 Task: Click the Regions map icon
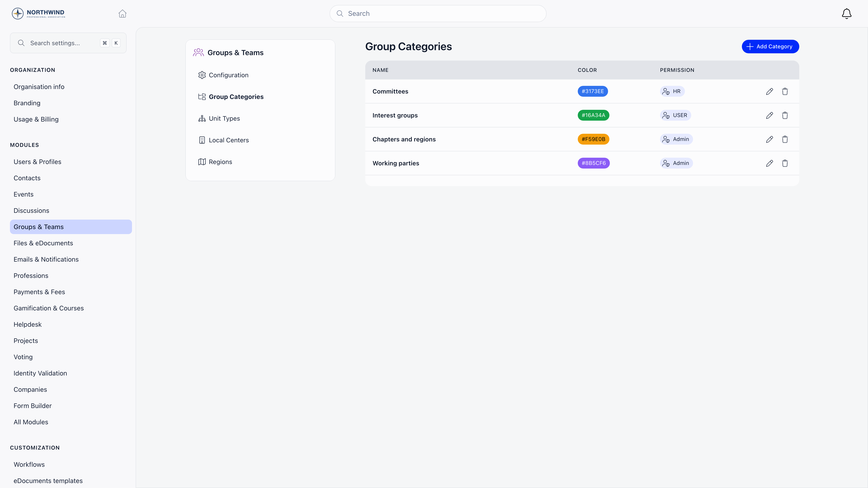click(202, 162)
